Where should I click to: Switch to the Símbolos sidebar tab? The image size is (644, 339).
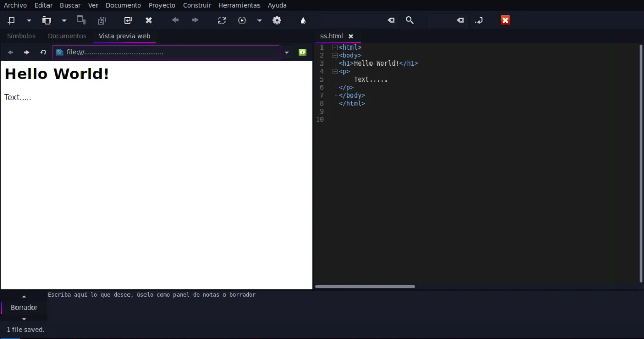click(21, 36)
